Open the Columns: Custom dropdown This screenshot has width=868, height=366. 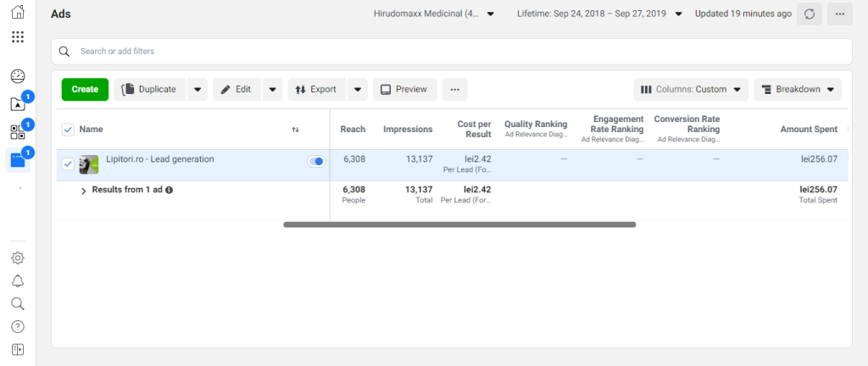[x=691, y=89]
